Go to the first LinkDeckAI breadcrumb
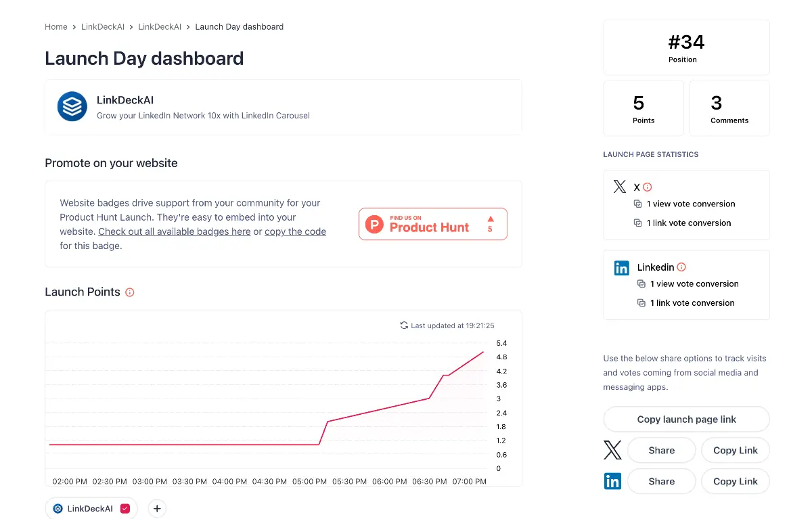This screenshot has height=519, width=812. tap(102, 27)
